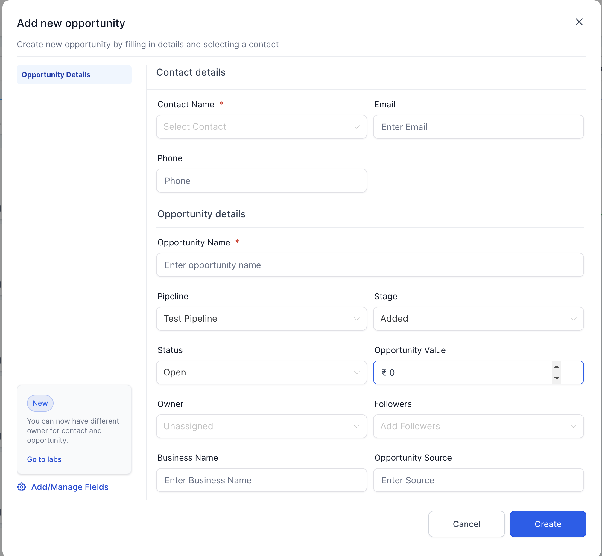Open the Select Contact dropdown
This screenshot has width=602, height=556.
261,127
